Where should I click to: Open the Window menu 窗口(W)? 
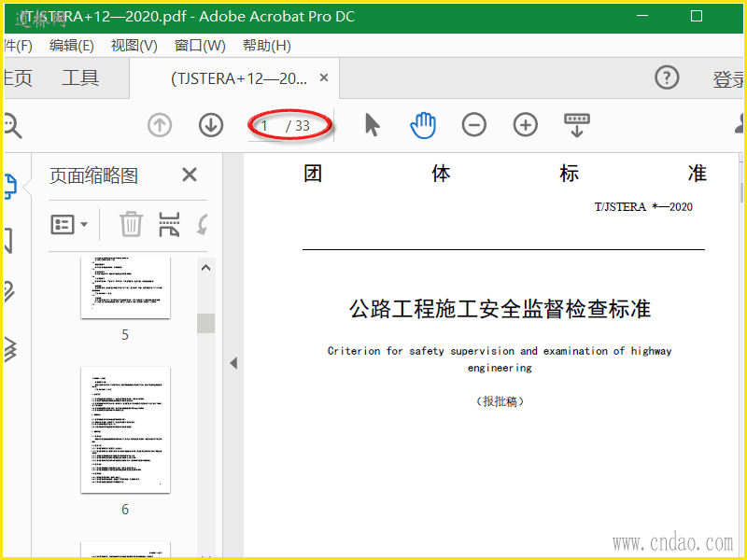pyautogui.click(x=200, y=46)
